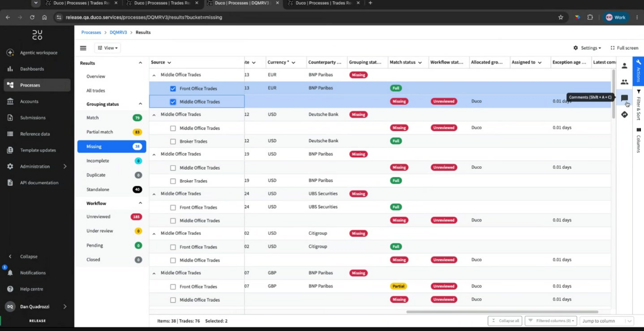The image size is (644, 331).
Task: Collapse the Workflow section
Action: [x=140, y=203]
